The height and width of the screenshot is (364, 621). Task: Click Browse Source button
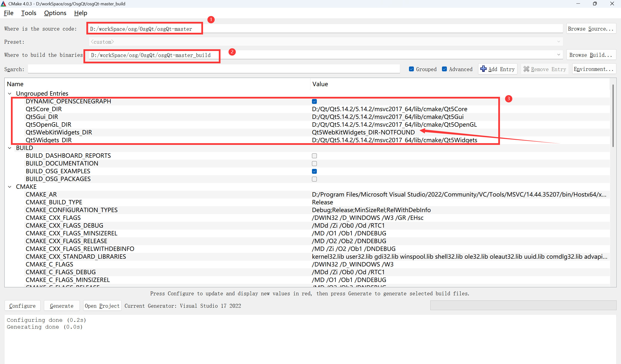591,29
